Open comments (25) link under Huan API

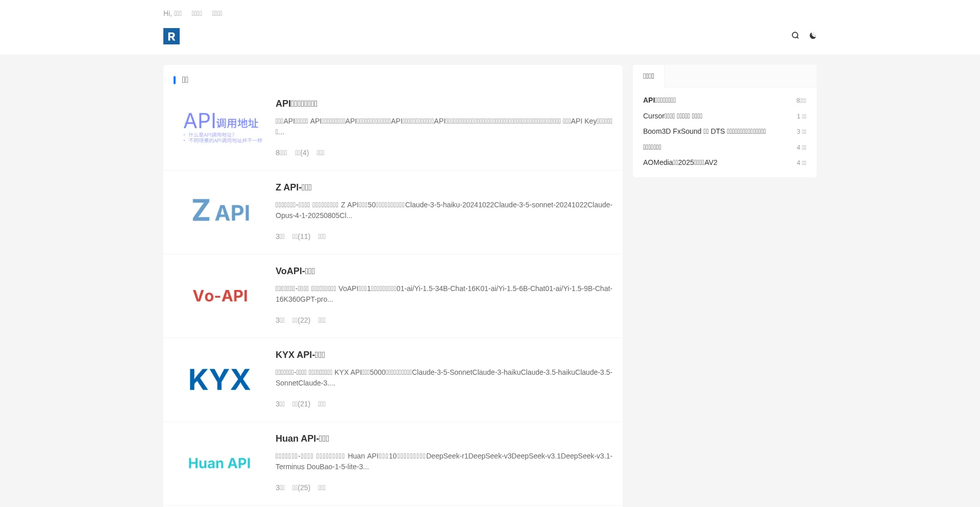coord(301,488)
